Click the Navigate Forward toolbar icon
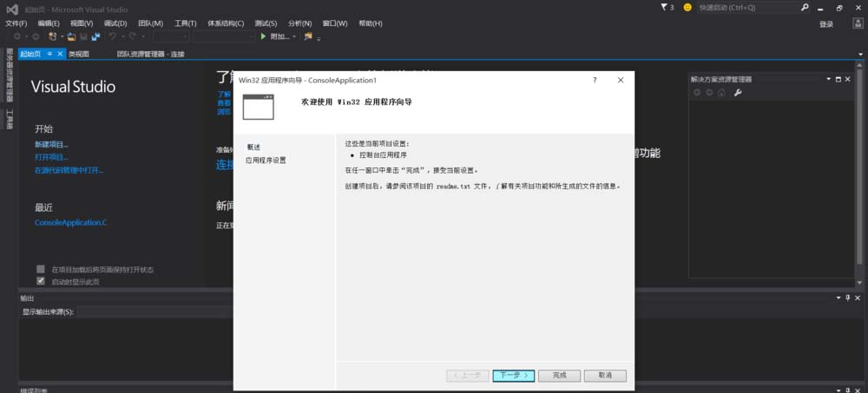This screenshot has height=393, width=868. click(36, 36)
